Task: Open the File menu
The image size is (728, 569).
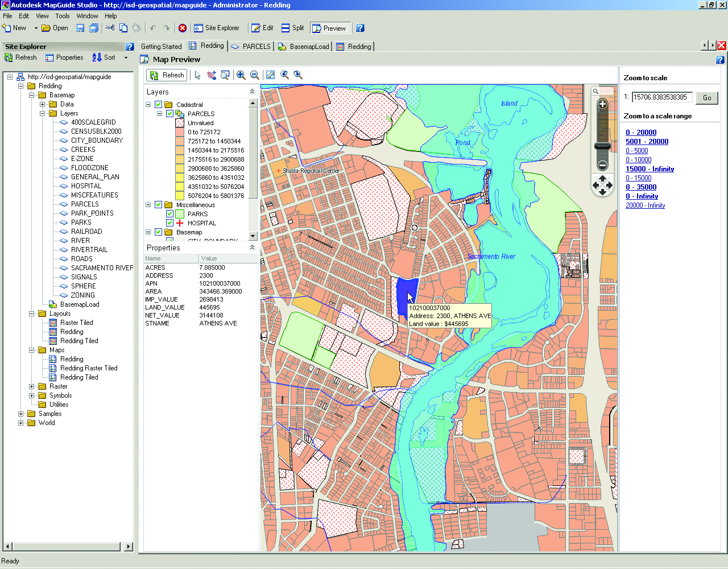Action: pyautogui.click(x=7, y=16)
